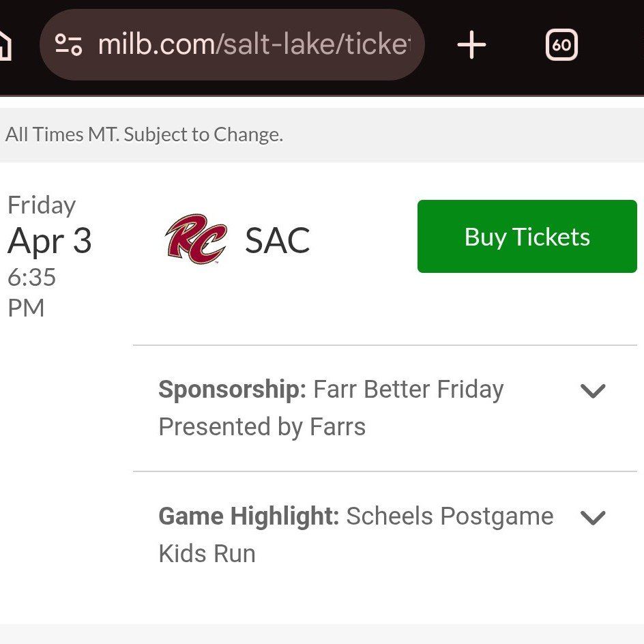Open the Scheels Postgame Kids Run details

click(x=594, y=517)
